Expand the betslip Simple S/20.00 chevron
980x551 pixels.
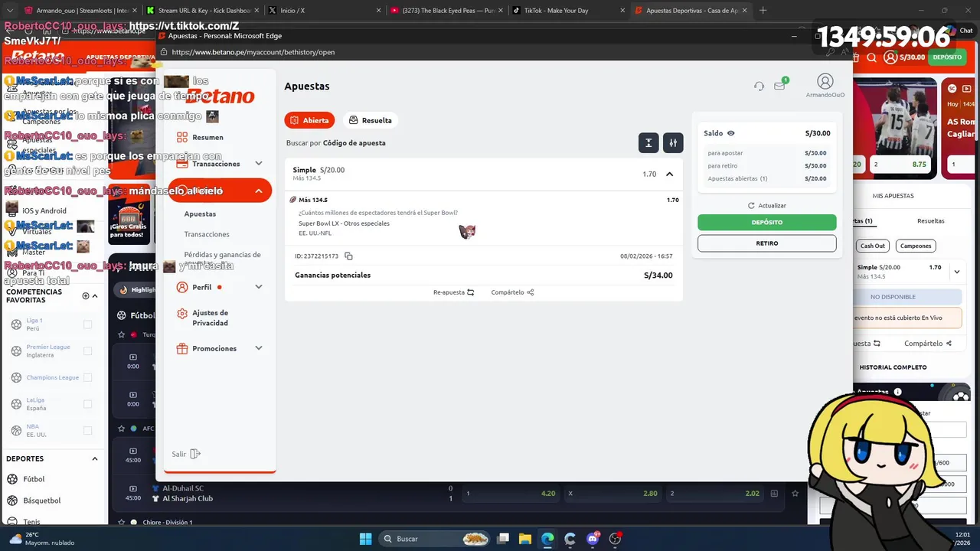[x=956, y=272]
